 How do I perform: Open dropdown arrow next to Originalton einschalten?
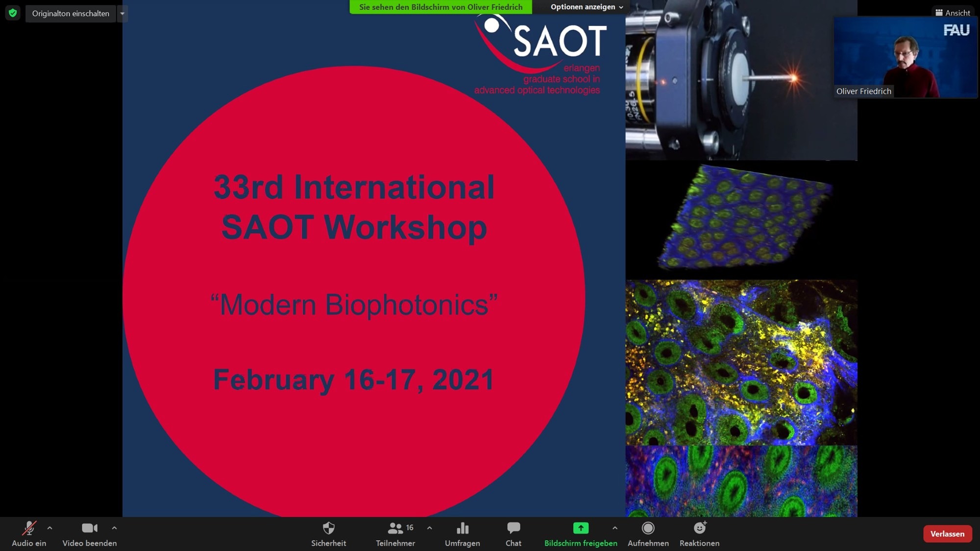pos(122,14)
